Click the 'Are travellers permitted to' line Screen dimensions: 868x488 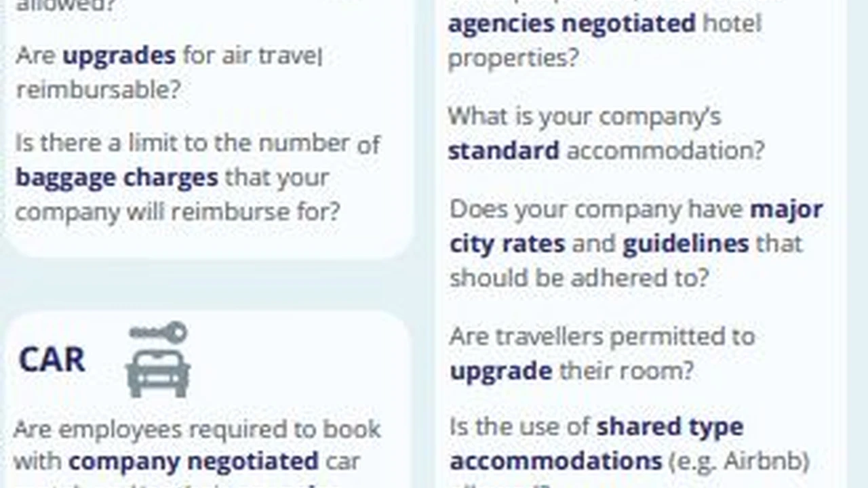click(x=601, y=336)
